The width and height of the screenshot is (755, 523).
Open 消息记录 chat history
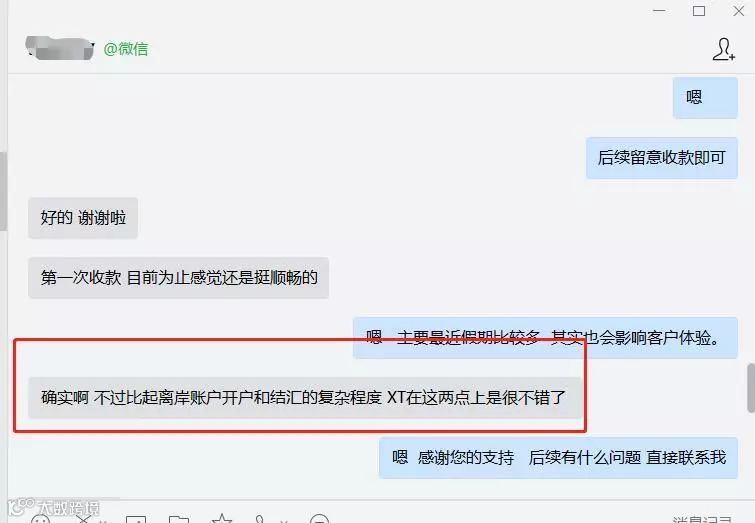coord(702,519)
